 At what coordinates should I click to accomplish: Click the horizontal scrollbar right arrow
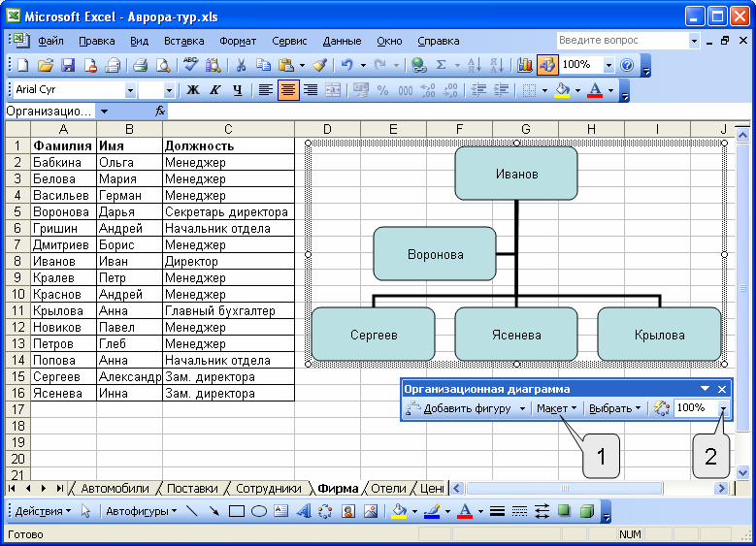coord(721,488)
